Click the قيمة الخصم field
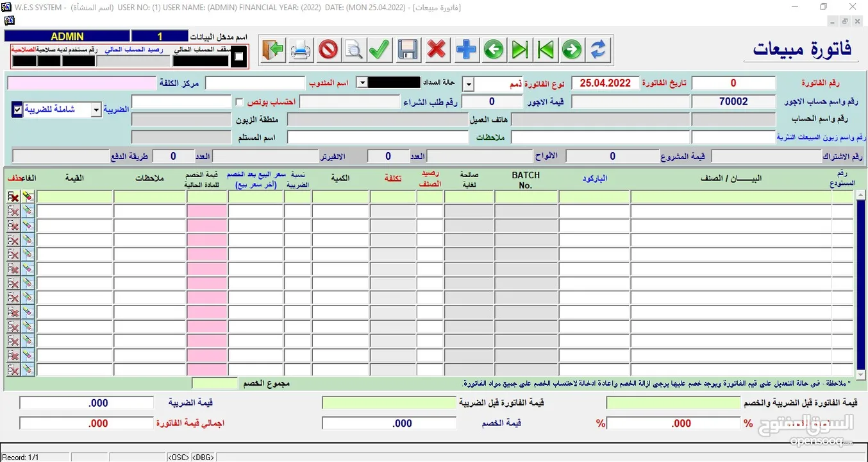Image resolution: width=868 pixels, height=462 pixels. pos(389,424)
